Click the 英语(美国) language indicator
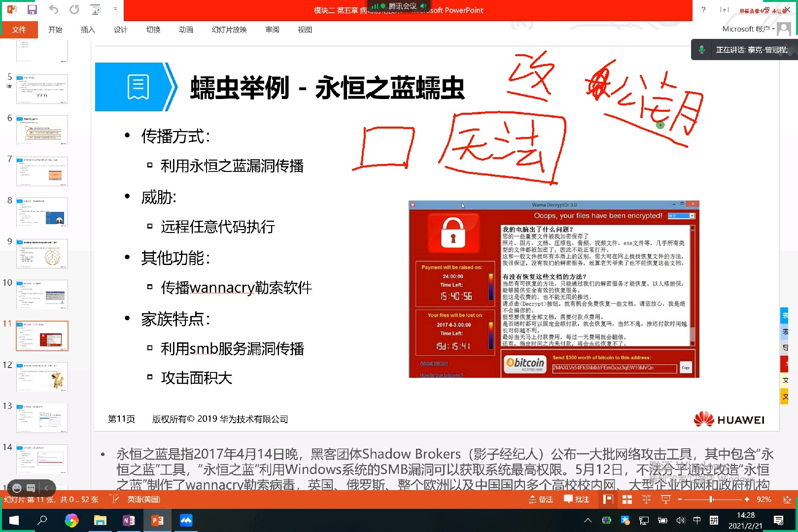Screen dimensions: 798x532 pyautogui.click(x=144, y=499)
